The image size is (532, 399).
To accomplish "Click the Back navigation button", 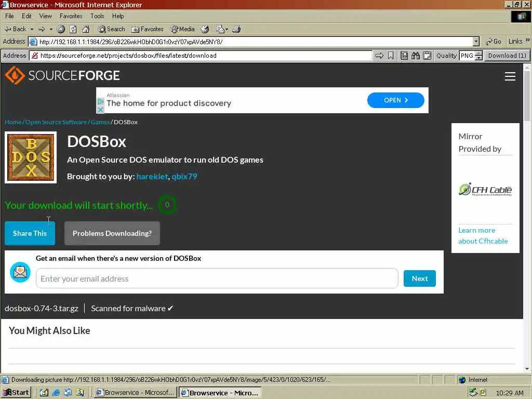I will [15, 29].
